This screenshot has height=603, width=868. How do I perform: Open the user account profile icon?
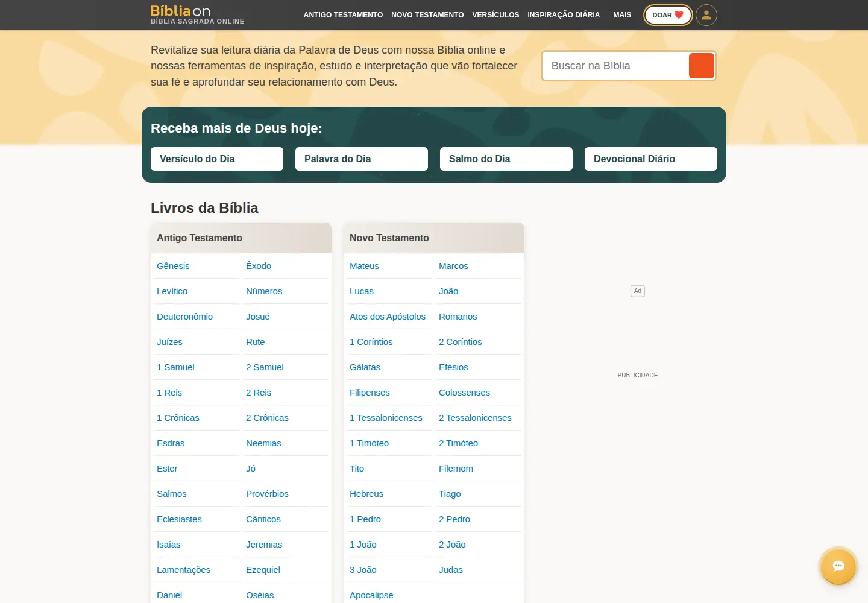(706, 15)
